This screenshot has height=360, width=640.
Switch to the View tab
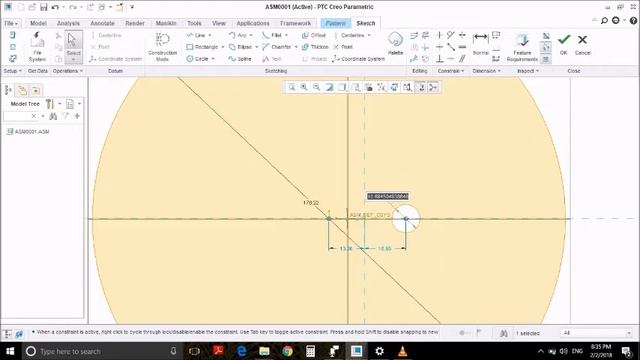coord(219,23)
